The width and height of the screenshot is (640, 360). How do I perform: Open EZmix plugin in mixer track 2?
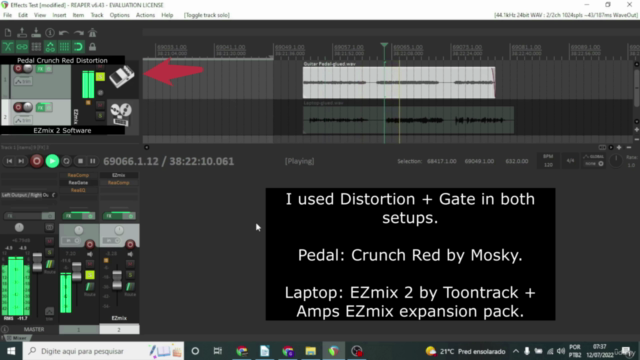click(x=119, y=175)
